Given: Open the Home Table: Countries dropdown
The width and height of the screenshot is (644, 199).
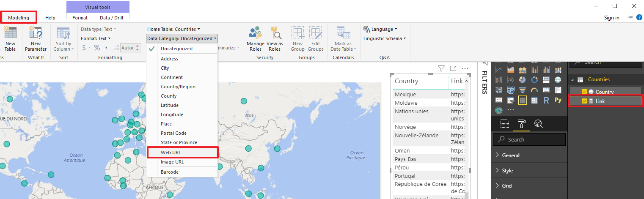Looking at the screenshot, I should coord(173,29).
